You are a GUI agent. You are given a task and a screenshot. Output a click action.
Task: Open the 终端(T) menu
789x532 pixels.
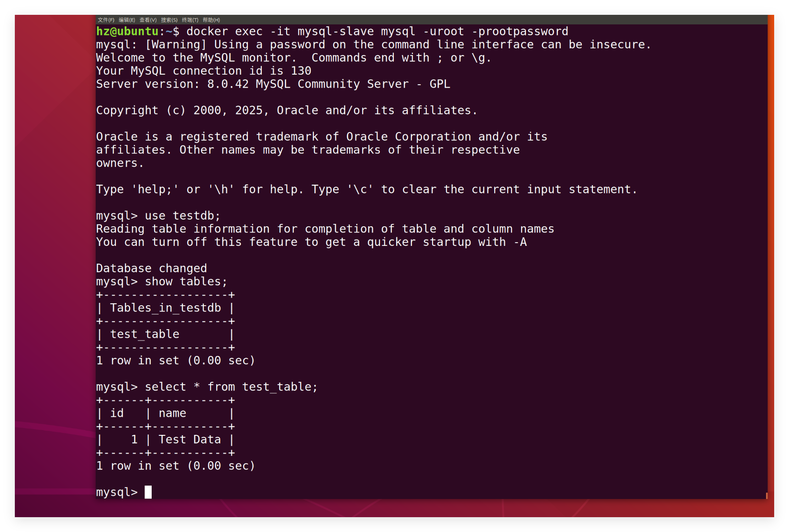pos(190,20)
